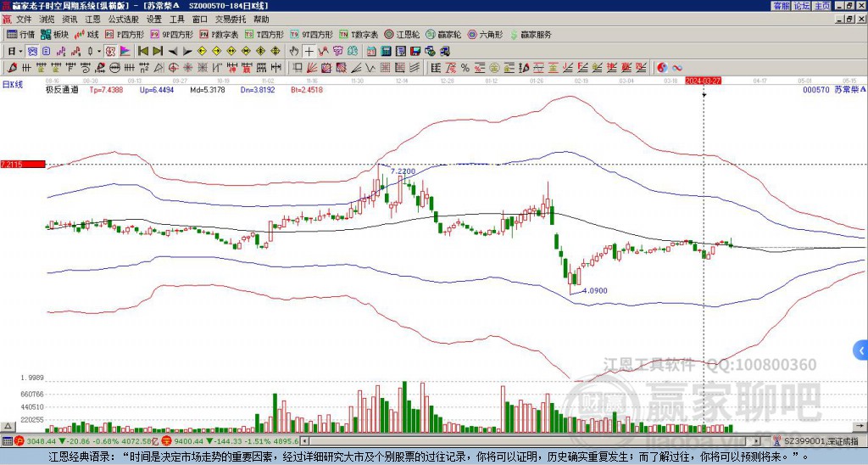Viewport: 868px width, 465px height.
Task: Toggle the red 权 adjustment icon
Action: [x=110, y=52]
